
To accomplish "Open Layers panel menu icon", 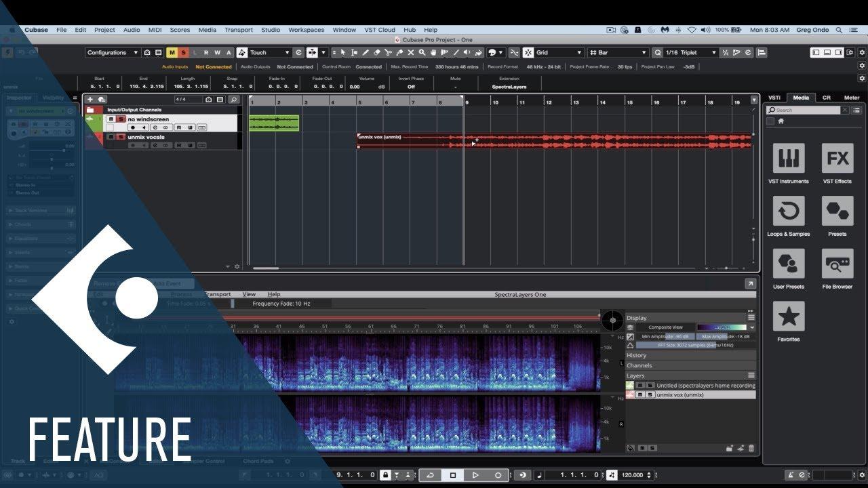I will click(x=751, y=375).
